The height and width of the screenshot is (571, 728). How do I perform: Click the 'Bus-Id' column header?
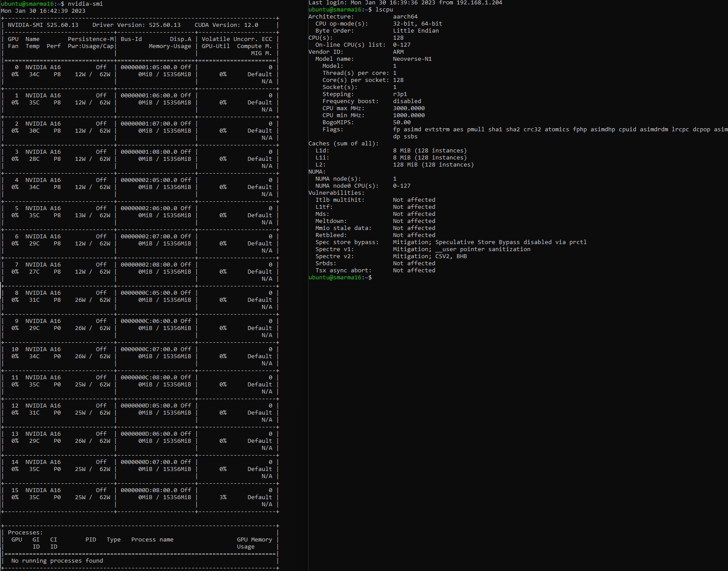pyautogui.click(x=131, y=39)
